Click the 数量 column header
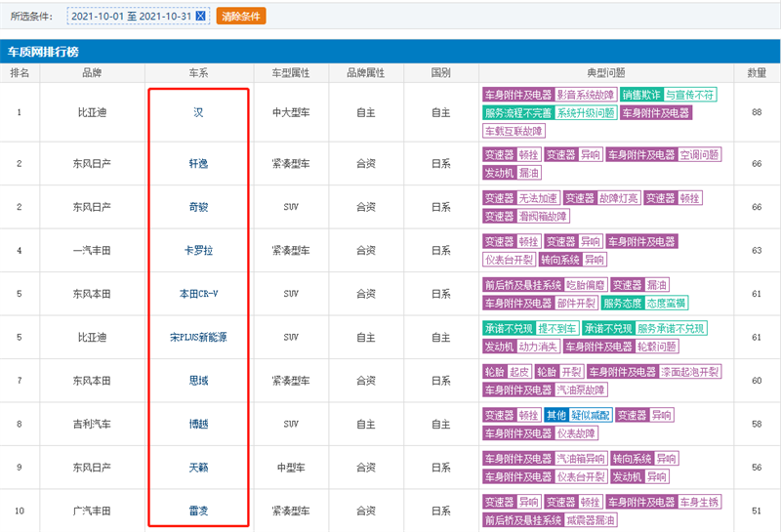781x532 pixels. [x=757, y=73]
